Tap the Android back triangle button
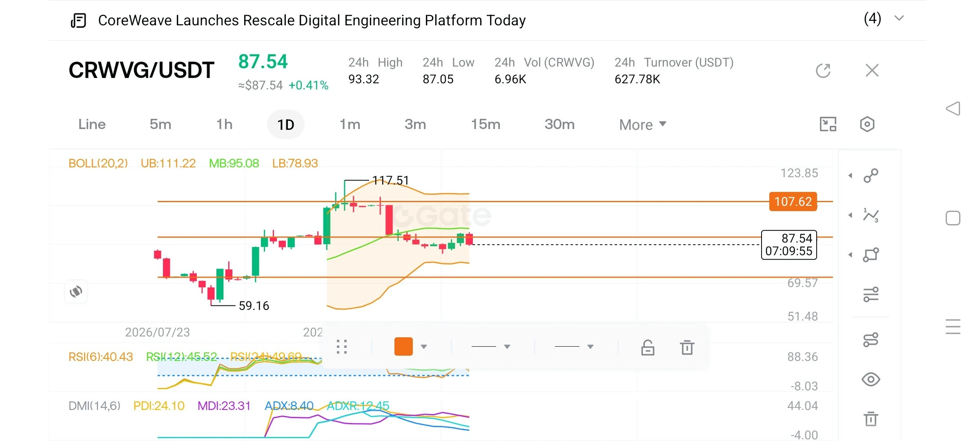980x441 pixels. 953,109
